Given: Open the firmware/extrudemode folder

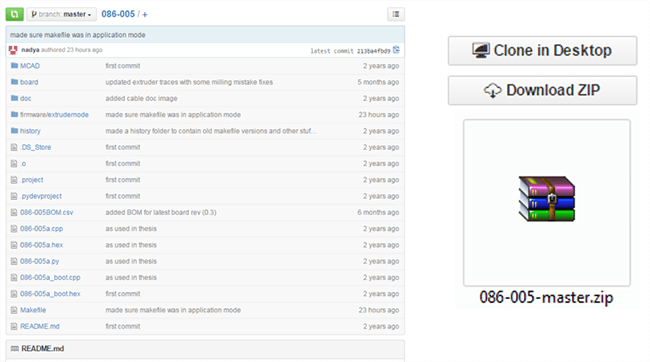Looking at the screenshot, I should pyautogui.click(x=54, y=114).
